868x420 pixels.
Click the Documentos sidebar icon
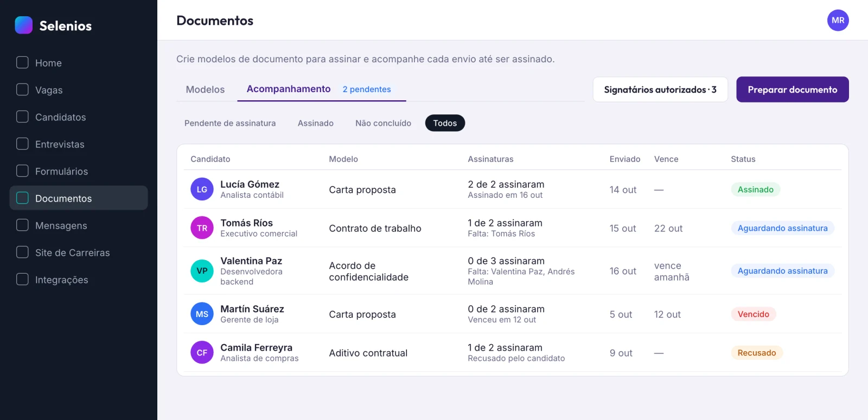[x=22, y=198]
